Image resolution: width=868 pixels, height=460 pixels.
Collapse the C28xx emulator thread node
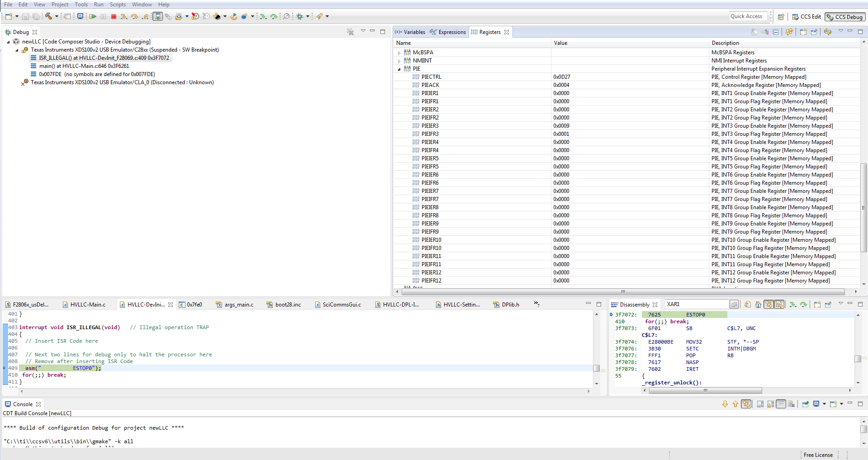(x=17, y=50)
